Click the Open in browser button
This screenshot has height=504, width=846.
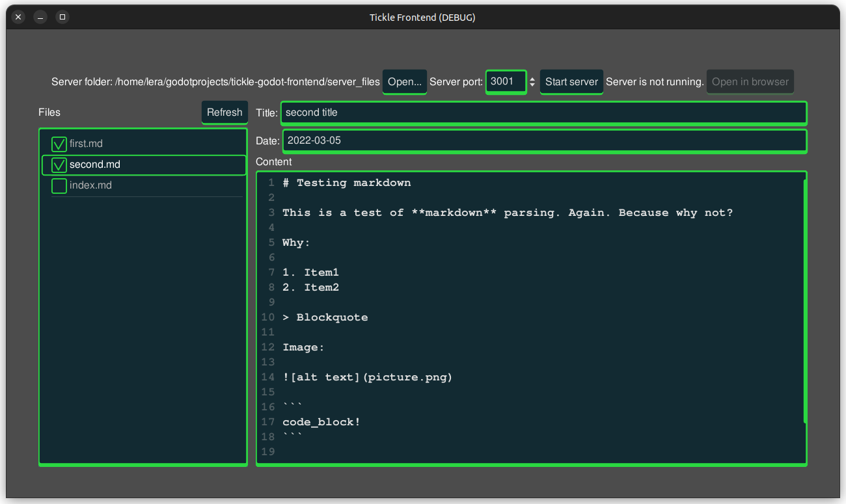(x=750, y=82)
